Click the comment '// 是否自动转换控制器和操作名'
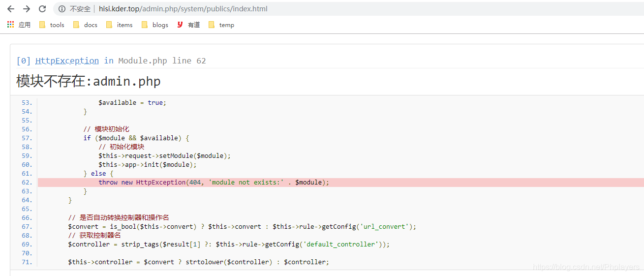This screenshot has height=276, width=644. [119, 217]
